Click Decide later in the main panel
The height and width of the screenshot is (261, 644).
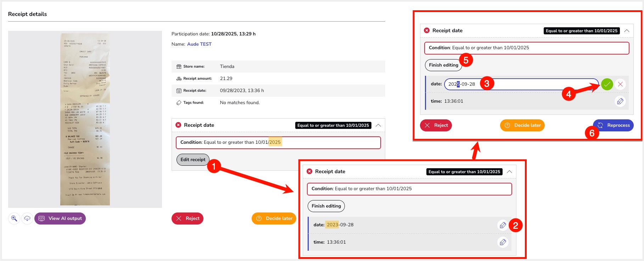pos(274,219)
